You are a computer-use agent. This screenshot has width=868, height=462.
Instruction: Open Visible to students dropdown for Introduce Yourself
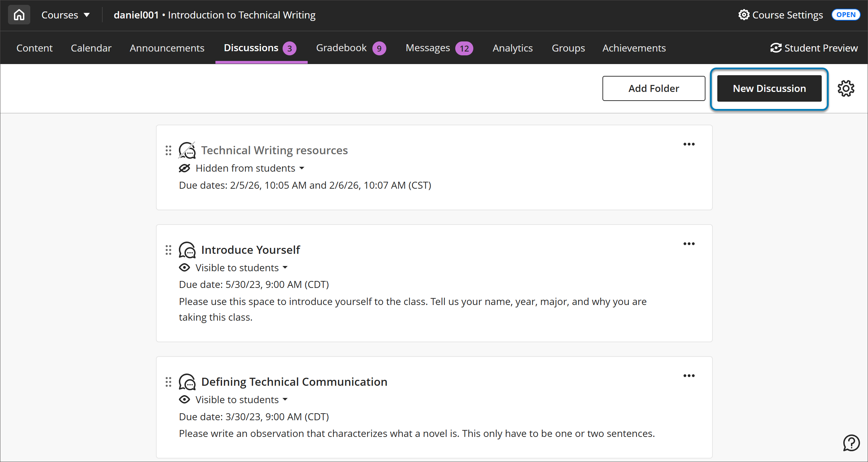pos(285,267)
